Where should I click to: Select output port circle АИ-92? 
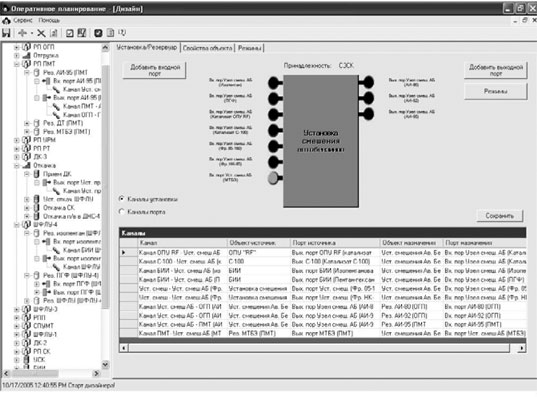368,98
